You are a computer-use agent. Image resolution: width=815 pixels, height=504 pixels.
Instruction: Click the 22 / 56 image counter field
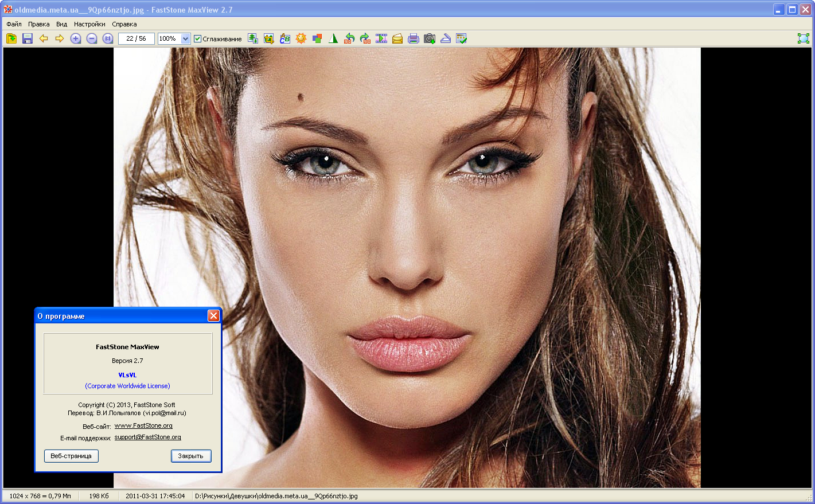(x=137, y=38)
